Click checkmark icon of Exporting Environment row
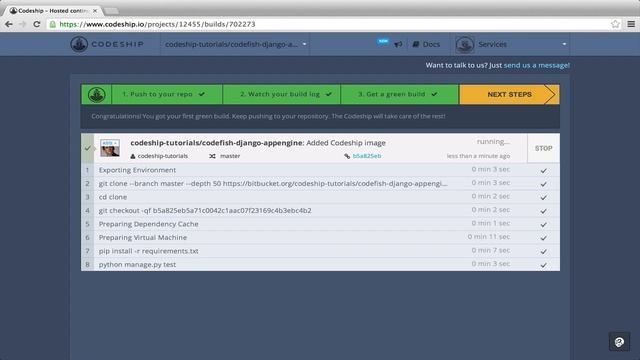The height and width of the screenshot is (360, 640). pyautogui.click(x=543, y=171)
